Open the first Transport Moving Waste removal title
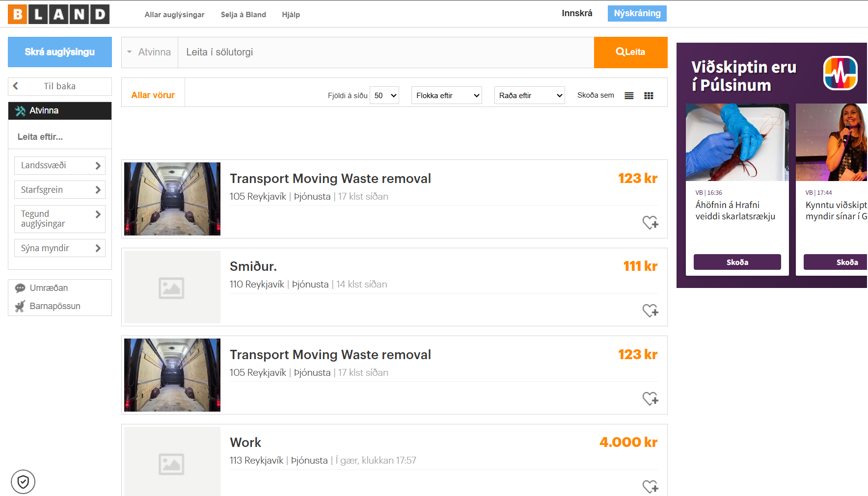The image size is (868, 496). pos(330,179)
